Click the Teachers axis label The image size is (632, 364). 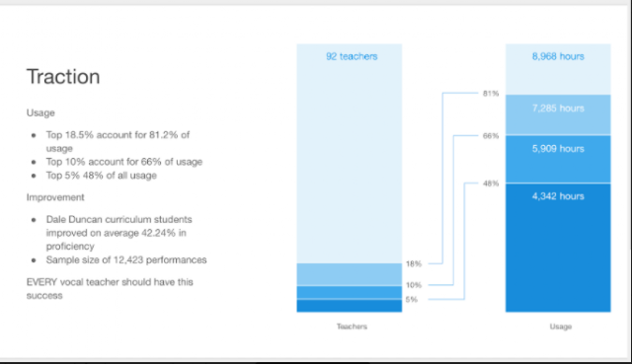click(x=352, y=327)
